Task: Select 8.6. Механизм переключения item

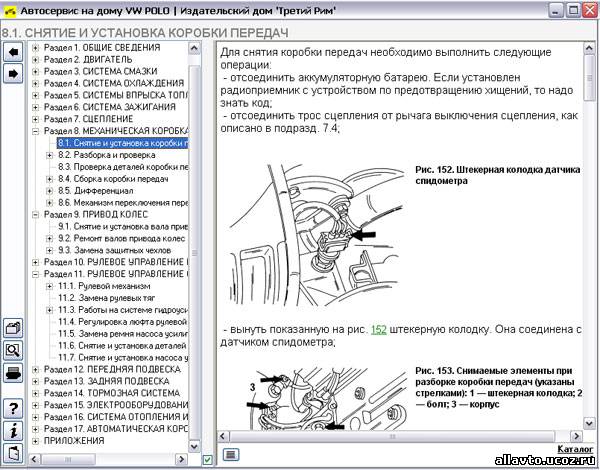Action: pos(123,202)
